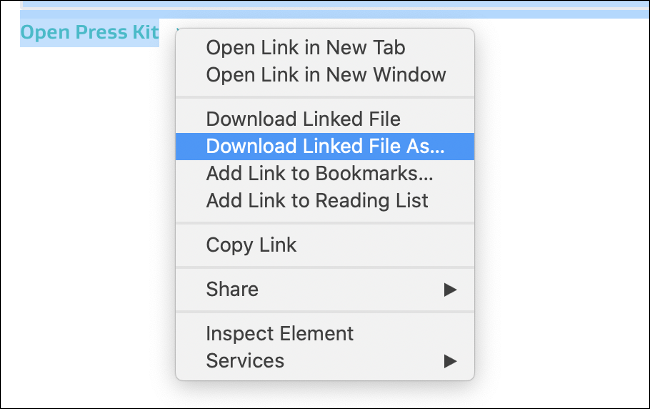Open the Services menu entry

click(245, 361)
